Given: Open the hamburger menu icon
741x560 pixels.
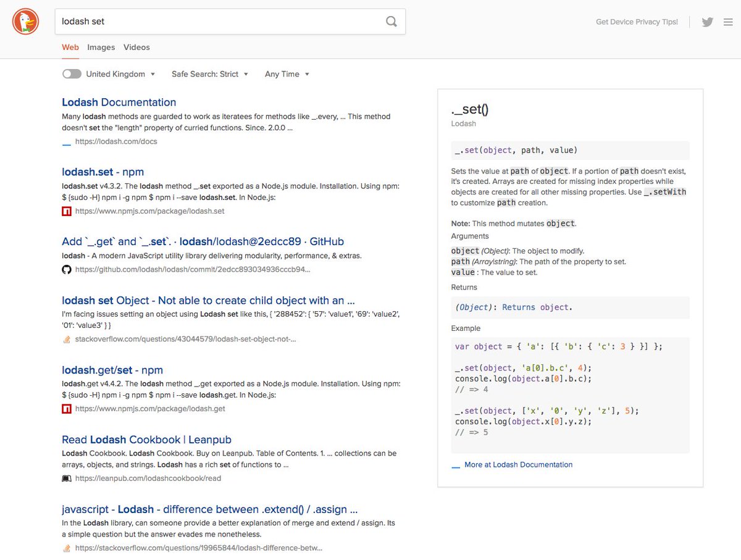Looking at the screenshot, I should click(x=727, y=22).
